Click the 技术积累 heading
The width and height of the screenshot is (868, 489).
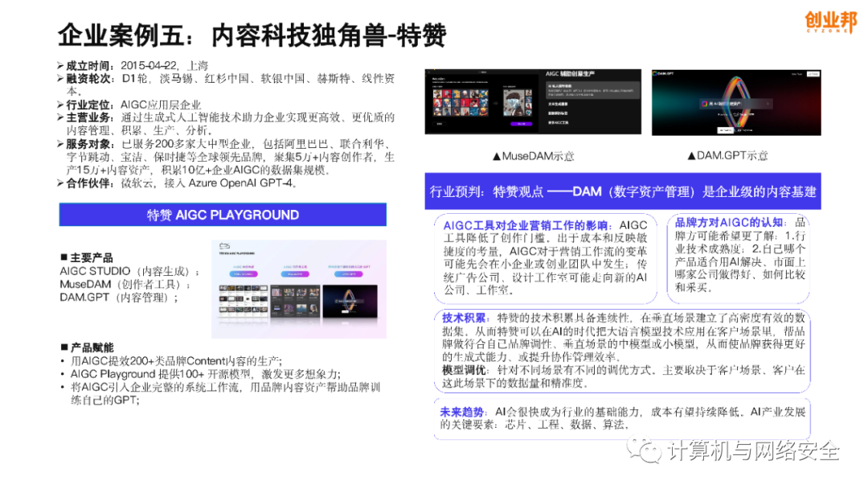465,318
